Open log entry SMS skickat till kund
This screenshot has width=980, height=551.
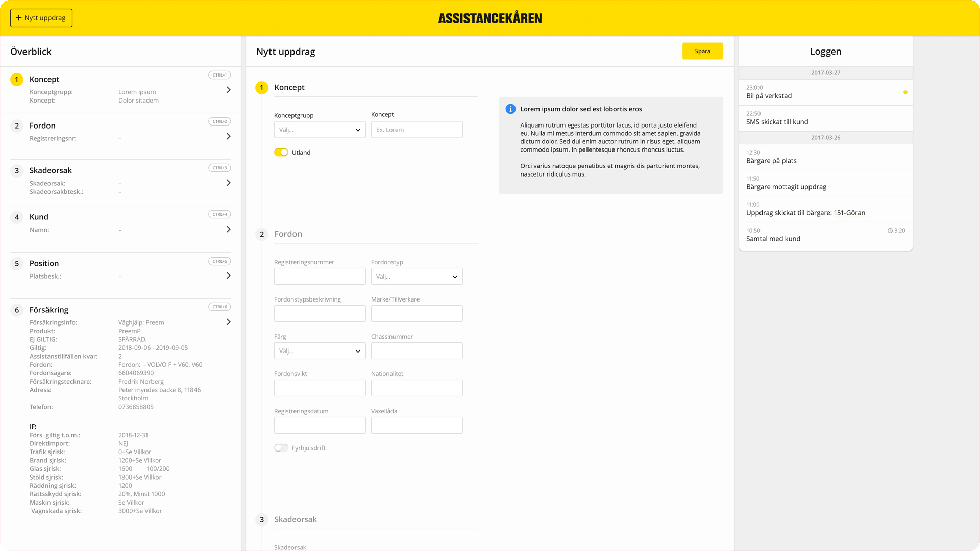point(825,118)
